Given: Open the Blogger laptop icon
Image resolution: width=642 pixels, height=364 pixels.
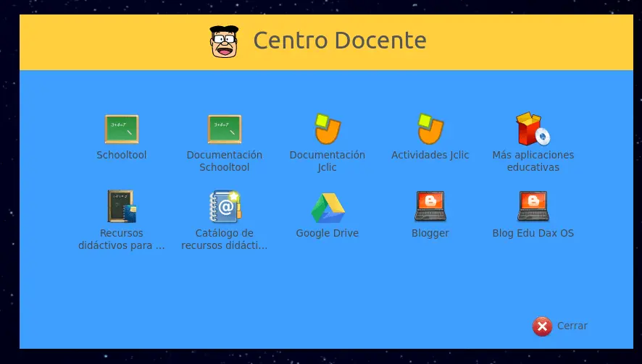Looking at the screenshot, I should click(430, 206).
